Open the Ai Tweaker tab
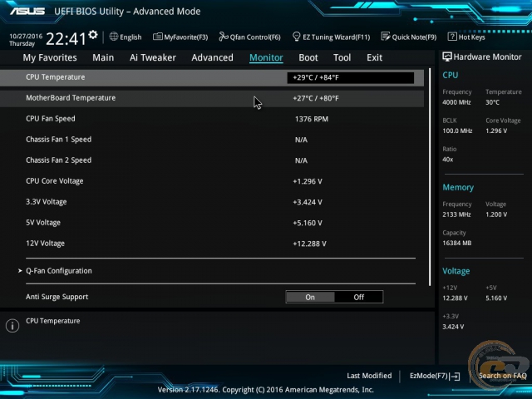 153,57
